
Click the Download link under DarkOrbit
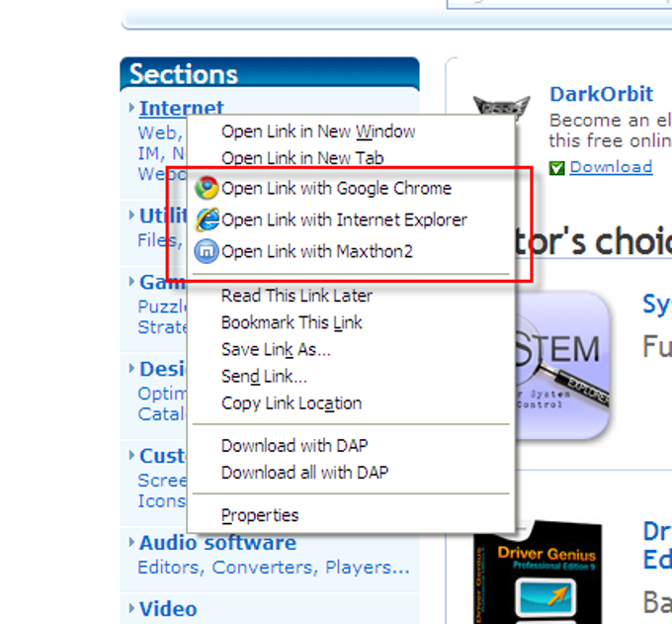tap(611, 167)
